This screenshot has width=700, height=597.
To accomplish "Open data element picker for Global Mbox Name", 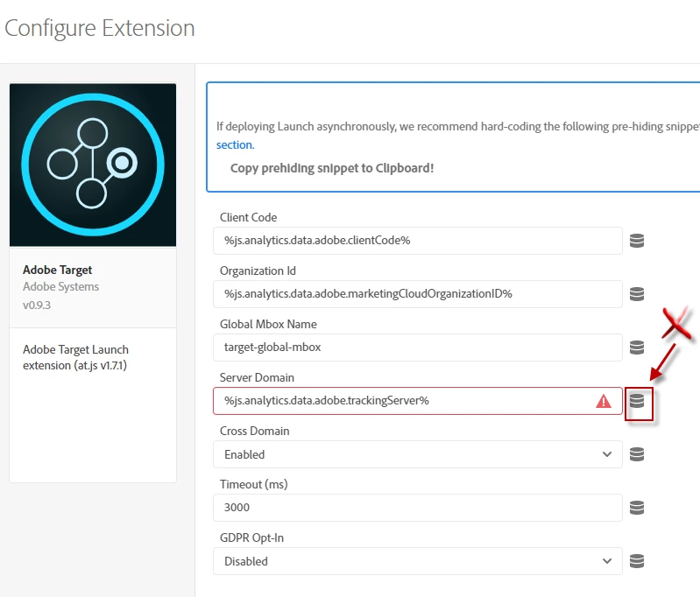I will pos(637,348).
